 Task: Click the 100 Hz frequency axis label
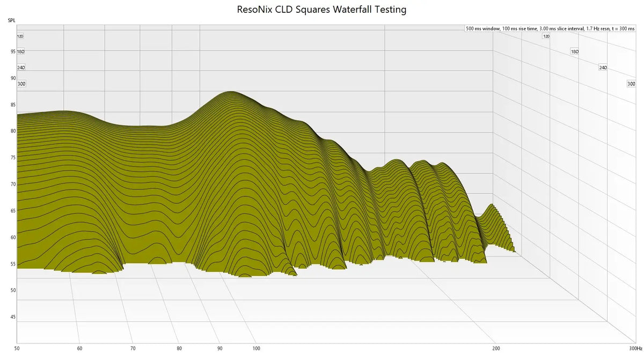(x=257, y=348)
